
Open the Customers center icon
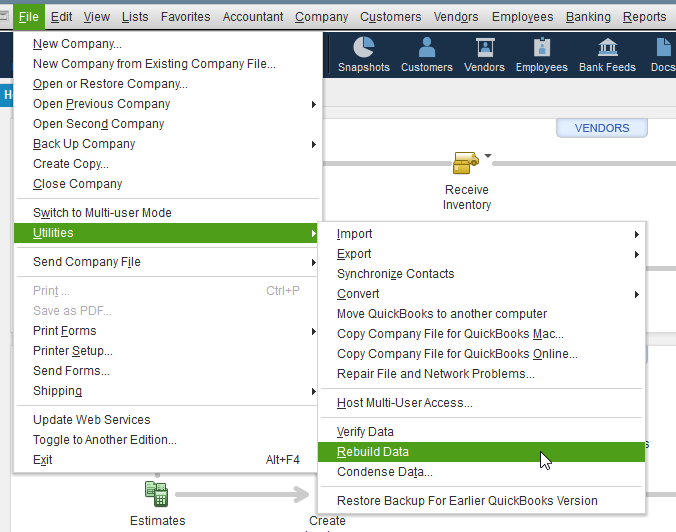coord(426,54)
